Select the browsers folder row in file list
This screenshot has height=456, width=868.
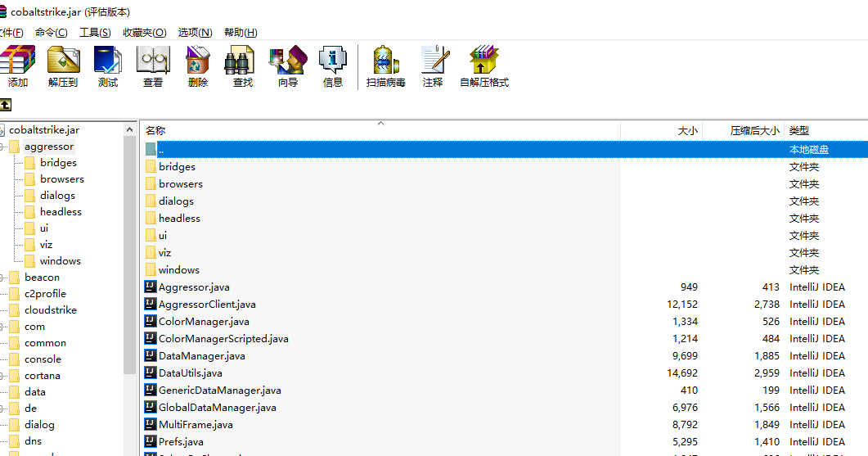coord(504,184)
